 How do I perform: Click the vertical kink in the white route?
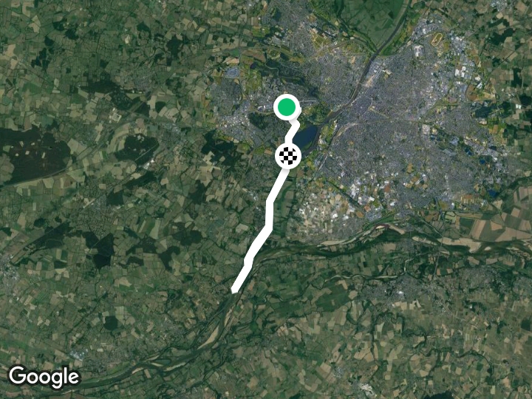click(x=270, y=214)
